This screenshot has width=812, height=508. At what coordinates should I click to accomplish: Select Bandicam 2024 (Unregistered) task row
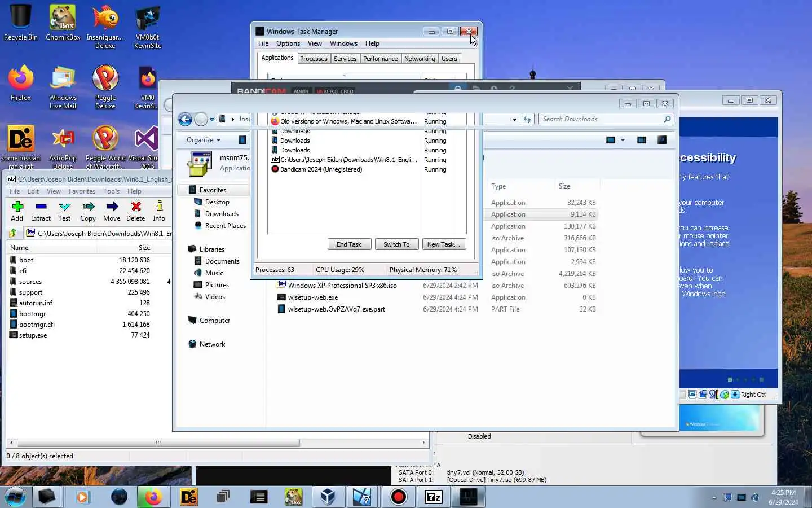[321, 169]
